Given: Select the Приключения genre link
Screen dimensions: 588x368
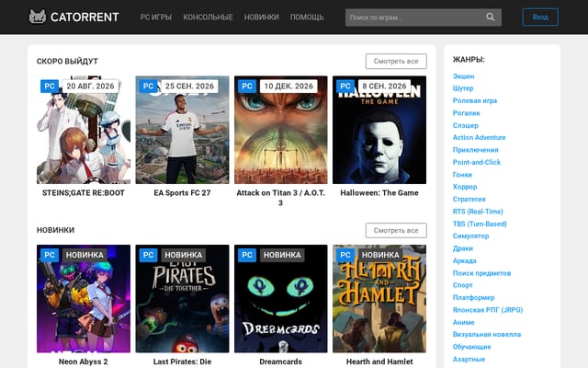Looking at the screenshot, I should pos(476,150).
